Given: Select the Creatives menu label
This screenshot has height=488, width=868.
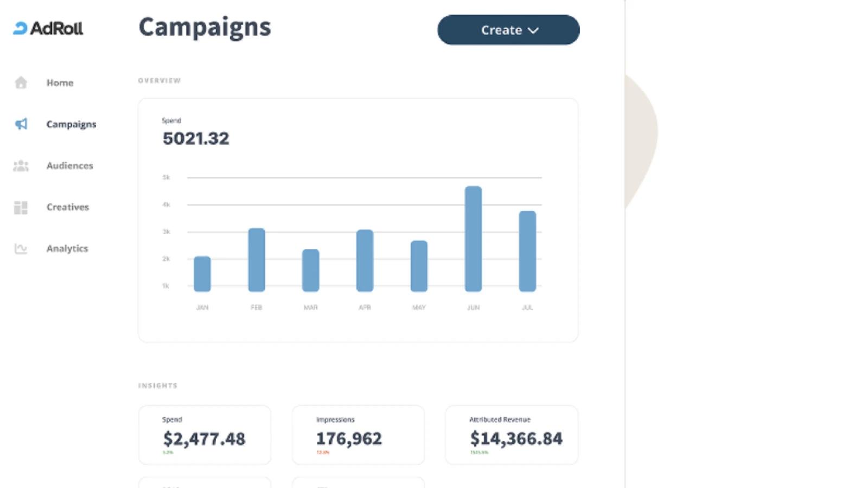Looking at the screenshot, I should click(67, 207).
